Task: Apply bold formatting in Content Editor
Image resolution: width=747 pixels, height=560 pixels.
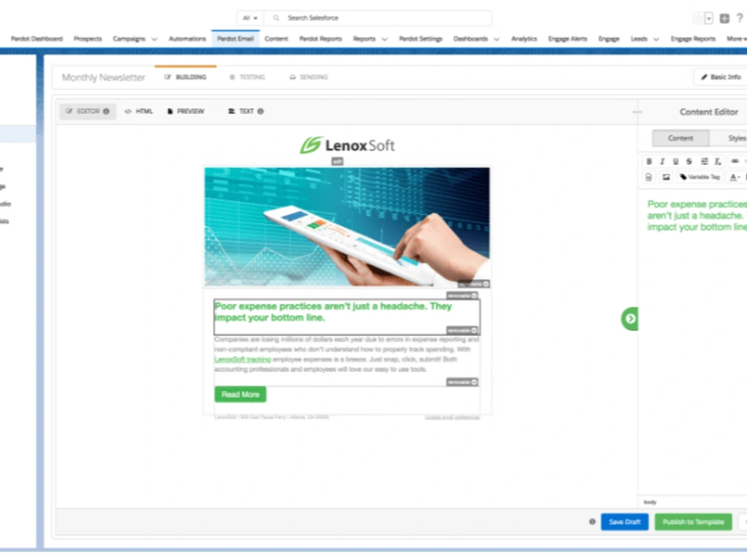Action: [x=649, y=161]
